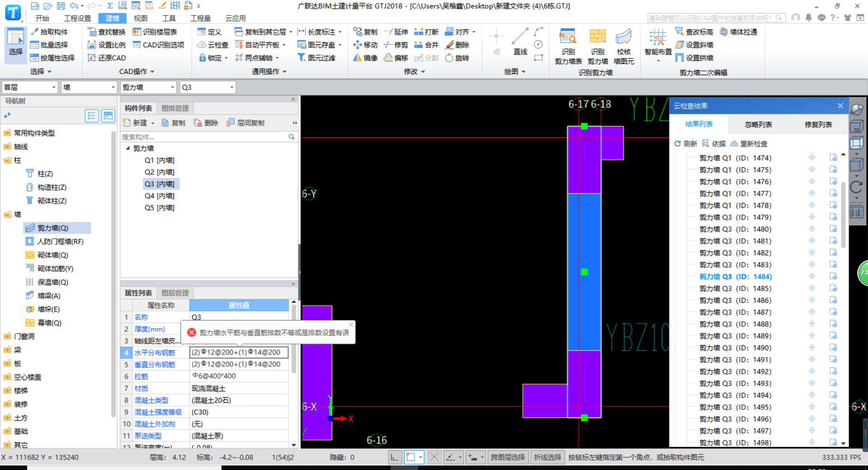Select the 移动 move tool
This screenshot has height=470, width=868.
(365, 45)
